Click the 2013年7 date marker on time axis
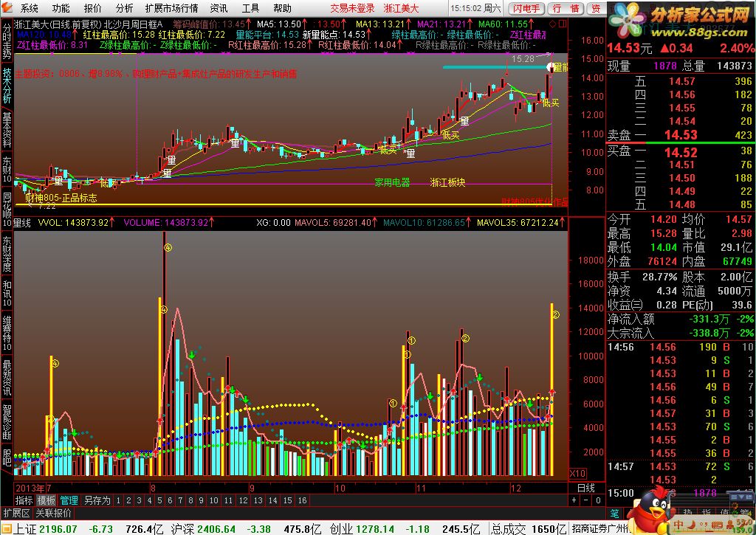 (x=33, y=488)
